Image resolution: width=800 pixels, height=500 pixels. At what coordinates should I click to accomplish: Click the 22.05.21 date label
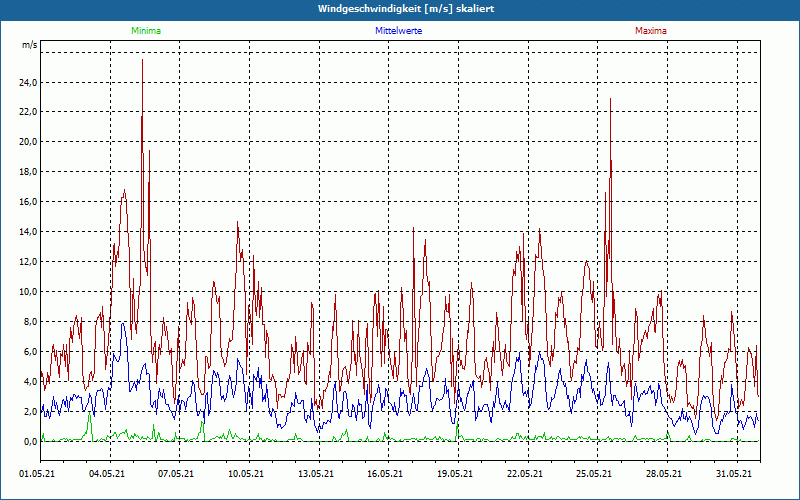(524, 474)
